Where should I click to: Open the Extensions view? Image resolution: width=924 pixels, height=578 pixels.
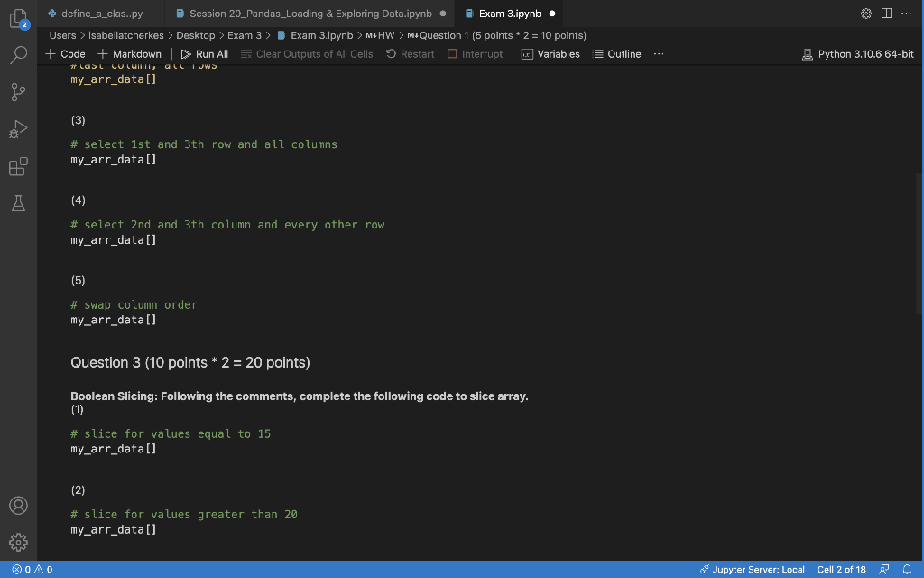tap(18, 166)
